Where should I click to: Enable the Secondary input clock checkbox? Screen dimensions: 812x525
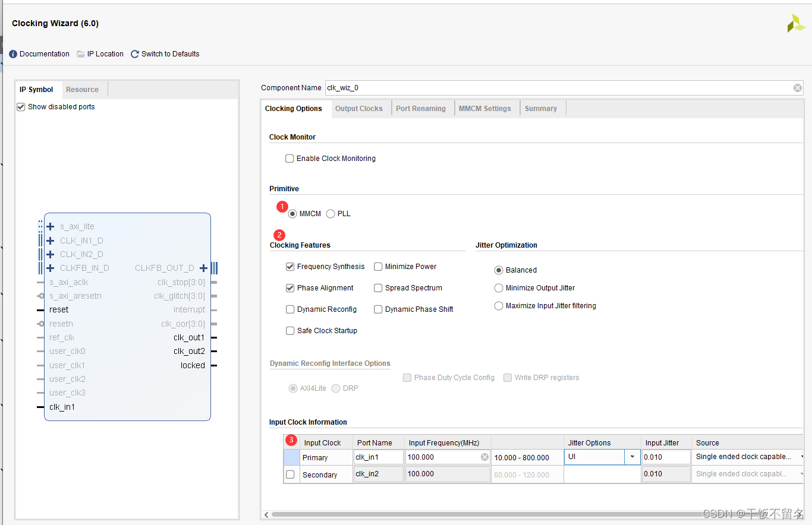coord(290,475)
